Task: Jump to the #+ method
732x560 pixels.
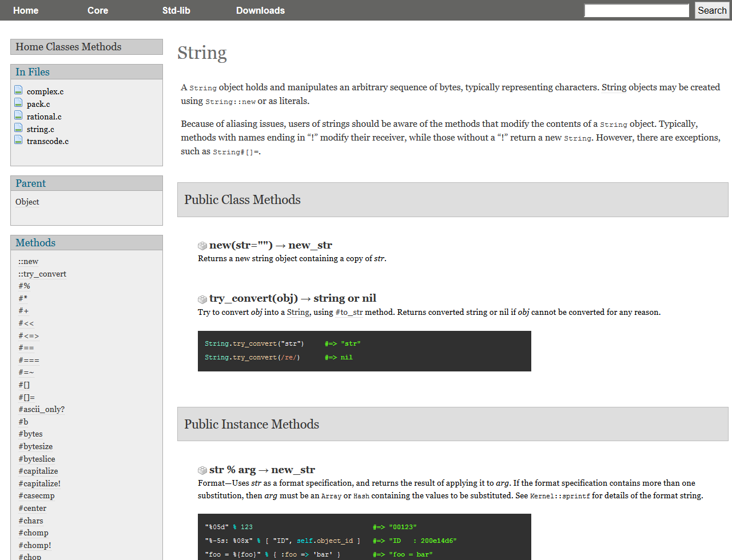Action: (x=23, y=310)
